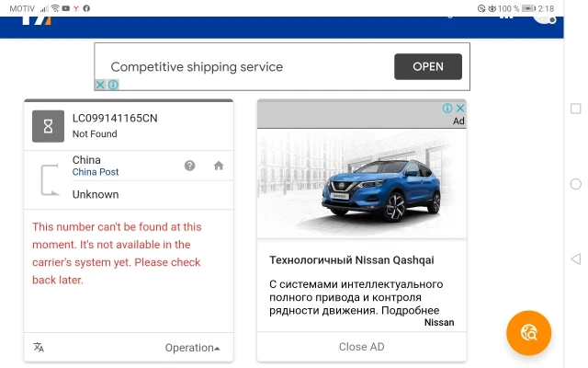Tap the 17 logo in the header

[x=37, y=20]
